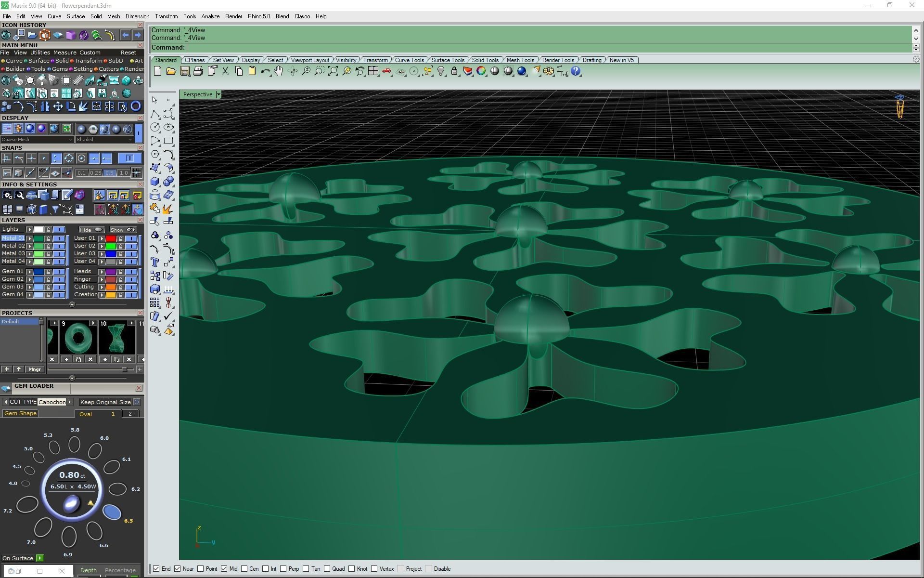Click the Print icon
Screen dimensions: 924x578
tap(198, 71)
